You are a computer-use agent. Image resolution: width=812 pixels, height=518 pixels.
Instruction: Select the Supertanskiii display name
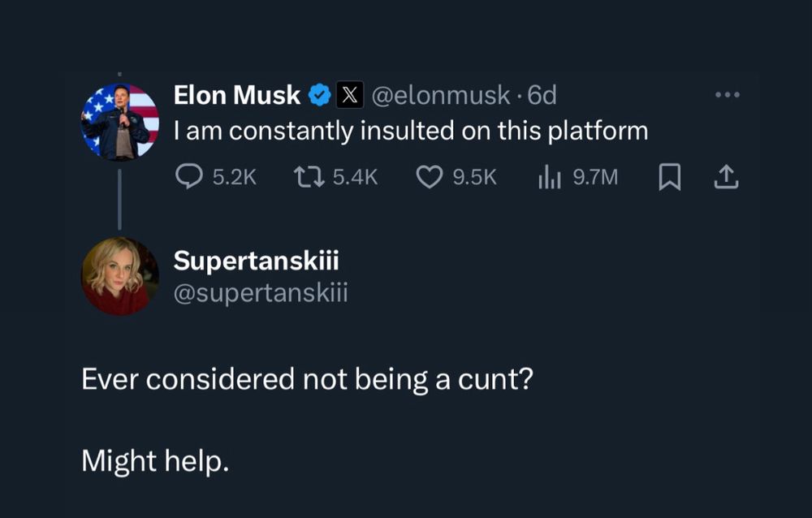point(256,261)
